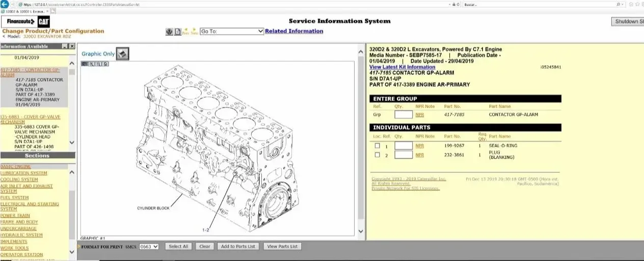This screenshot has width=644, height=261.
Task: Minimize the Information Available panel
Action: point(65,46)
